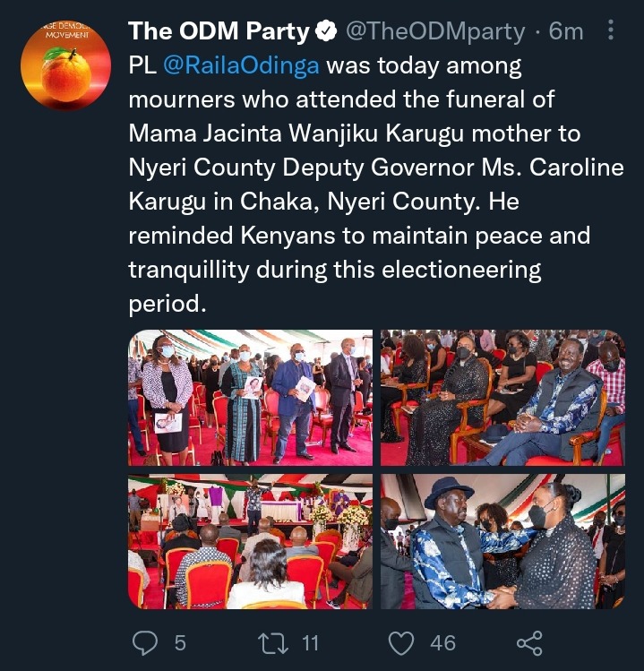
Task: Open top-right photo of seated smiling man
Action: click(502, 398)
